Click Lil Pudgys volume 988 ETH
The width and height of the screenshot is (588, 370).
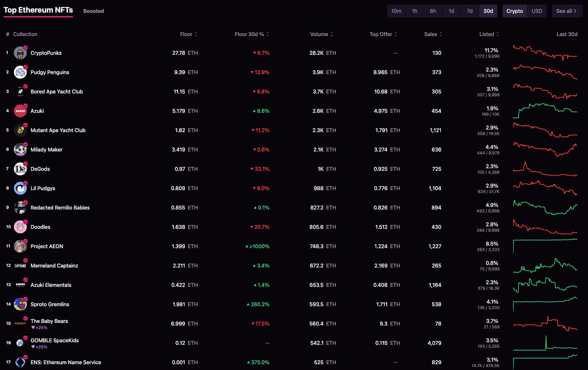325,188
